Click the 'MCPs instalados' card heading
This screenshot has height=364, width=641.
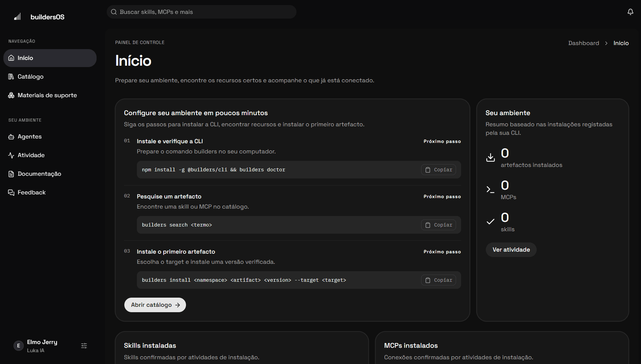[411, 345]
